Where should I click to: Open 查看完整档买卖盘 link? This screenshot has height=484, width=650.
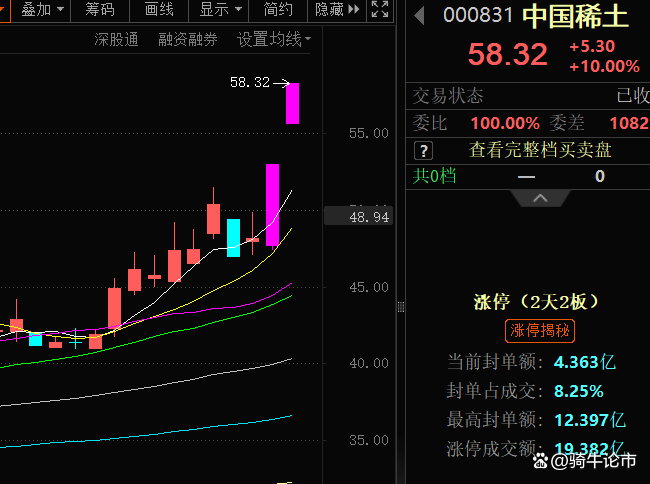(540, 150)
